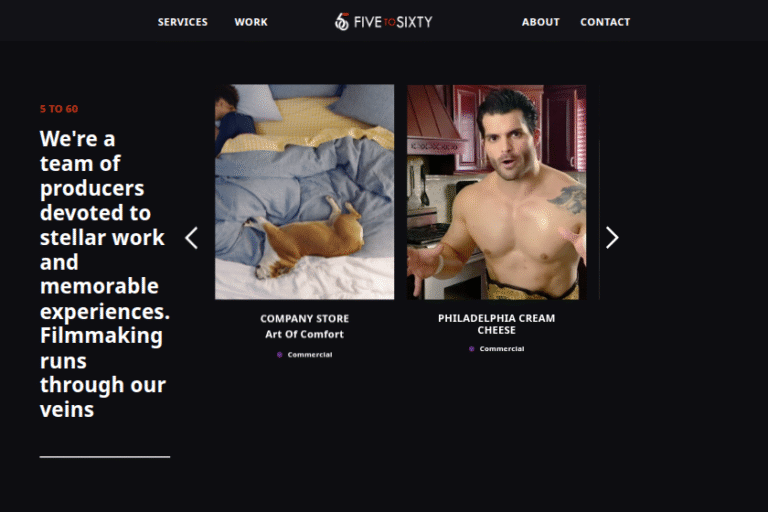Navigate to the Contact page
Screen dimensions: 768x512
[x=605, y=22]
